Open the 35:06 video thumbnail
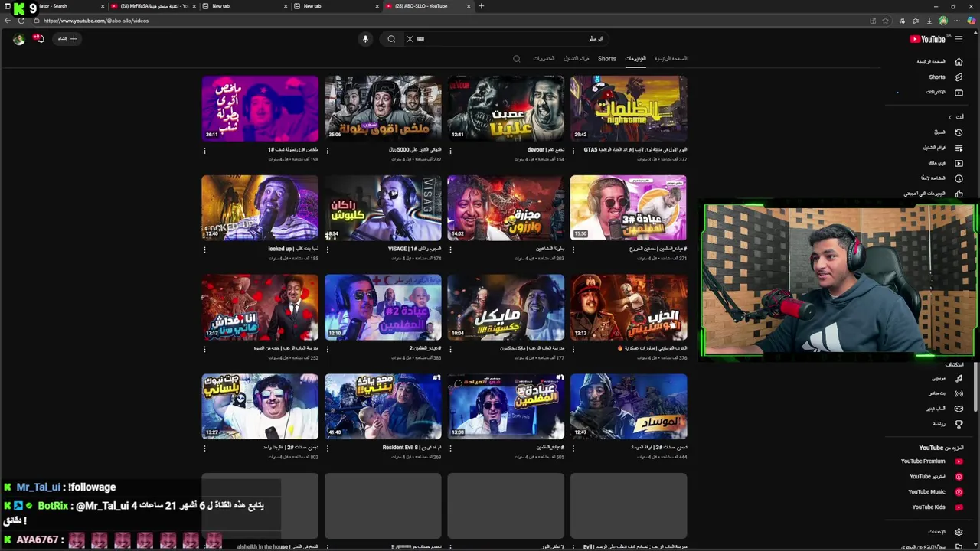The height and width of the screenshot is (551, 980). [x=383, y=109]
